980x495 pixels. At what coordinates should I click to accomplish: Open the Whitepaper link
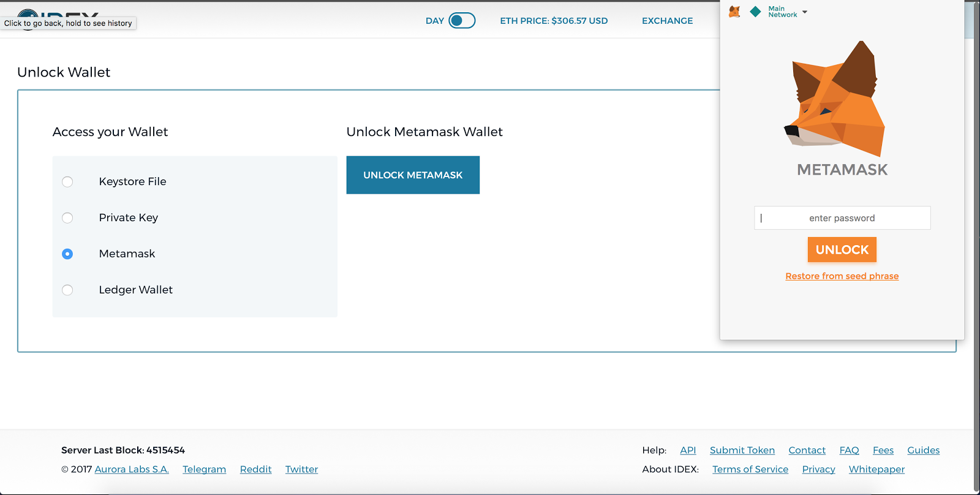pos(876,469)
